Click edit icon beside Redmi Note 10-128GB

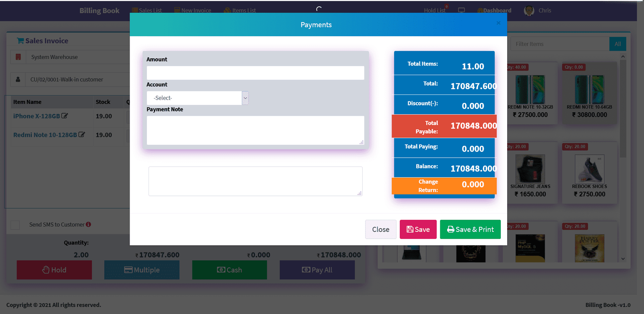pos(82,135)
